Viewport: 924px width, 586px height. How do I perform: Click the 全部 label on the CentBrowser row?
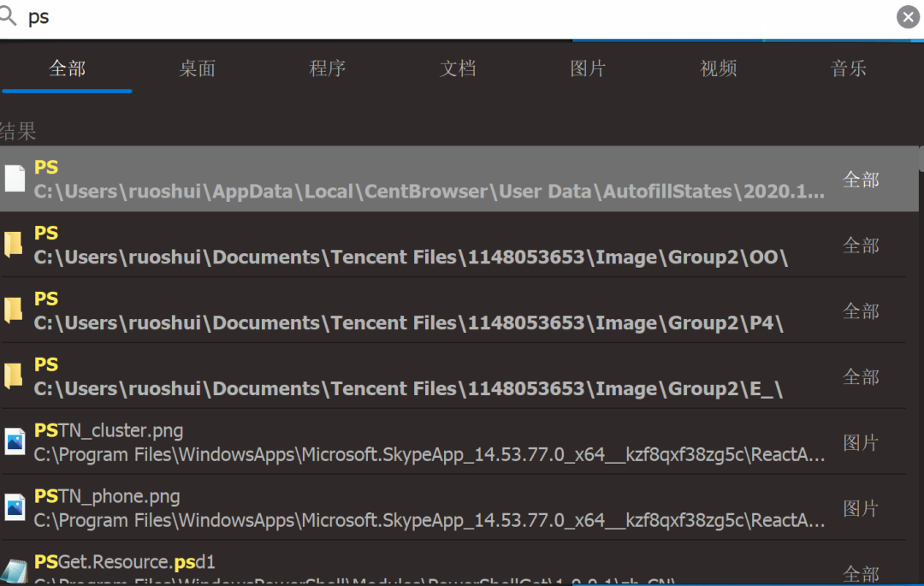[x=861, y=180]
